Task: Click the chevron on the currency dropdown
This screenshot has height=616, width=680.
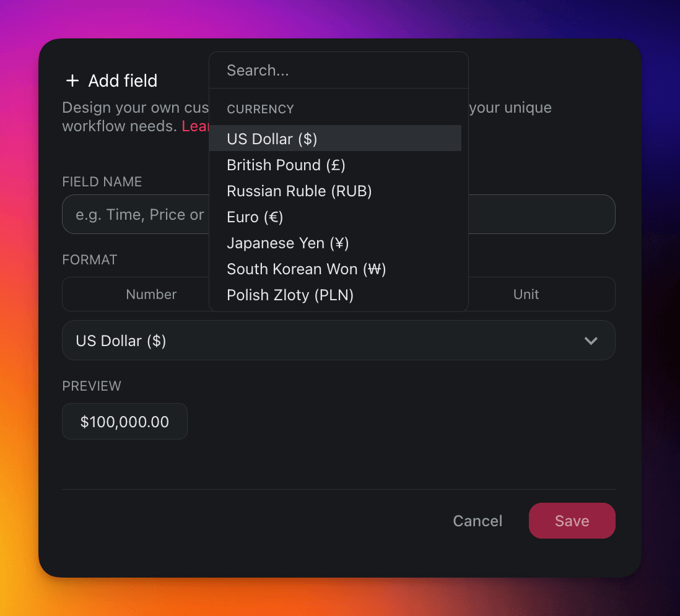Action: point(591,341)
